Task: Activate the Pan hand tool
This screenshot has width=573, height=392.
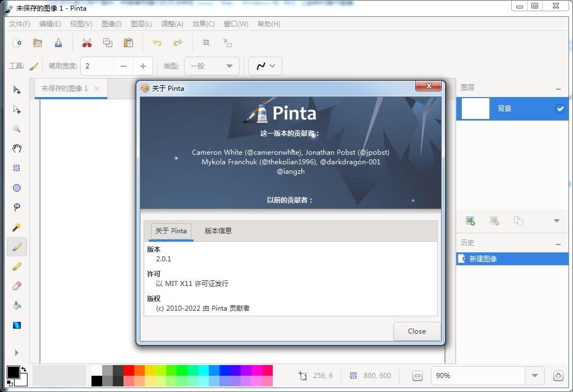Action: [x=17, y=148]
